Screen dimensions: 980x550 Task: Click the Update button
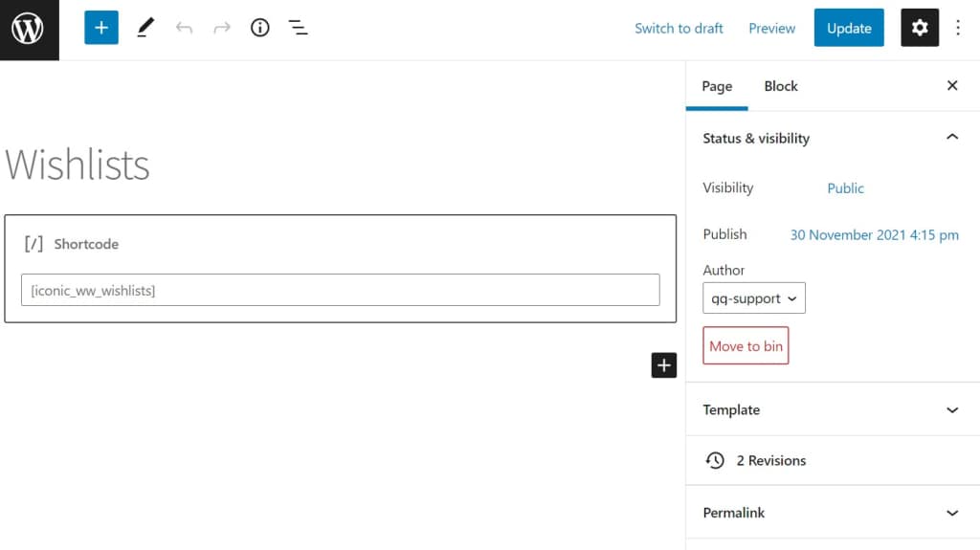pyautogui.click(x=849, y=28)
